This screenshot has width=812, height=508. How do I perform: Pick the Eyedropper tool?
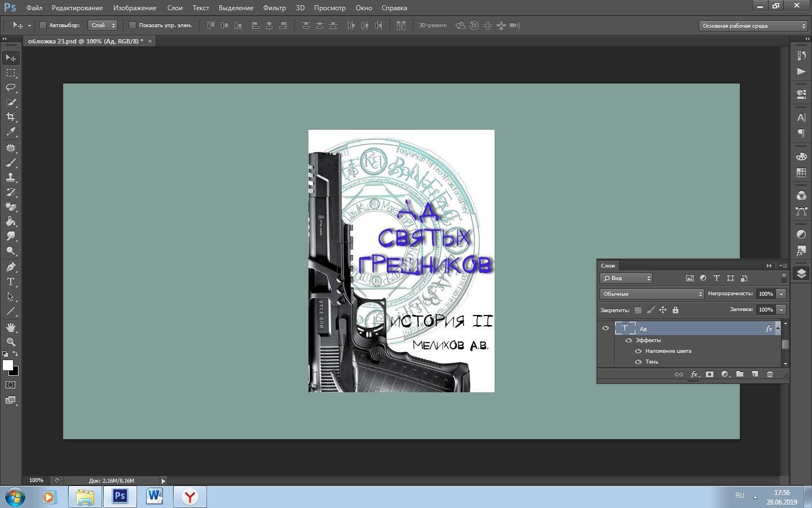point(11,132)
